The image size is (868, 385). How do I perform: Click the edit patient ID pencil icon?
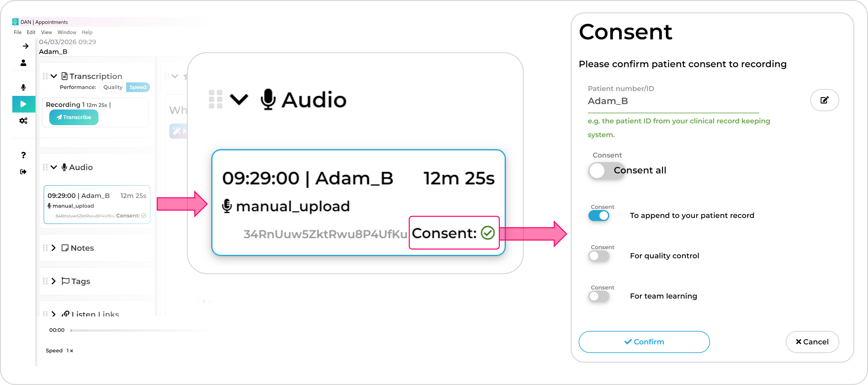[824, 100]
